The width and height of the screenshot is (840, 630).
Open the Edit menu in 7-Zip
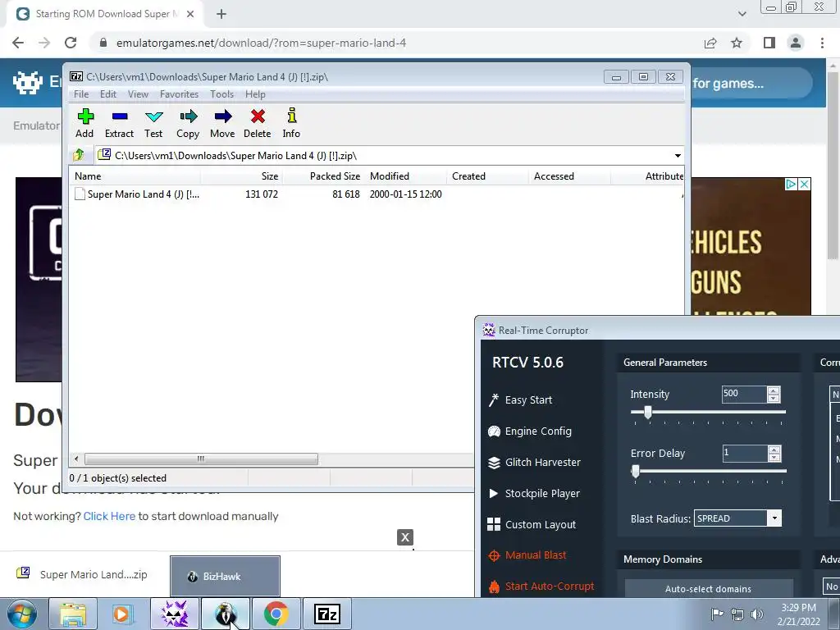tap(108, 94)
